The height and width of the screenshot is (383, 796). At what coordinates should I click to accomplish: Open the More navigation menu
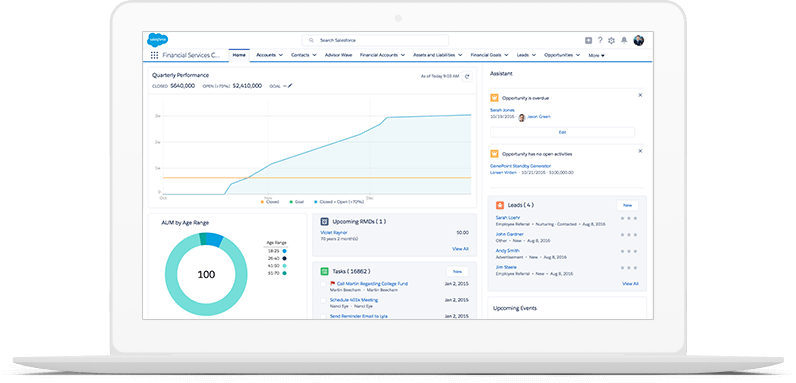pyautogui.click(x=596, y=55)
